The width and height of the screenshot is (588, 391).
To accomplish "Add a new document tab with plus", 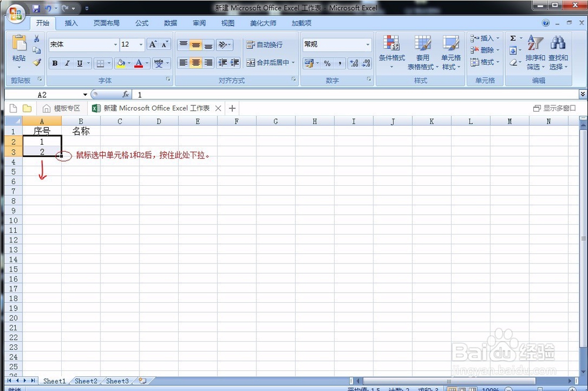I will point(232,108).
